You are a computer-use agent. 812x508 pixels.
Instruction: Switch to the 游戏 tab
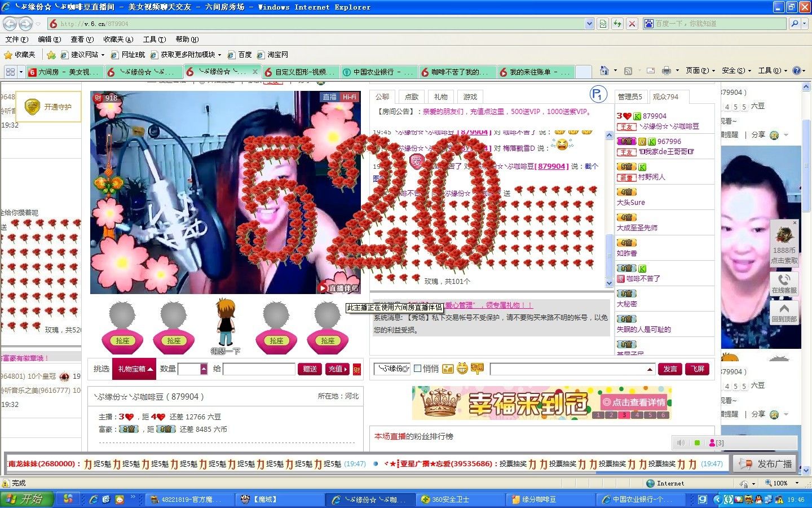tap(470, 97)
